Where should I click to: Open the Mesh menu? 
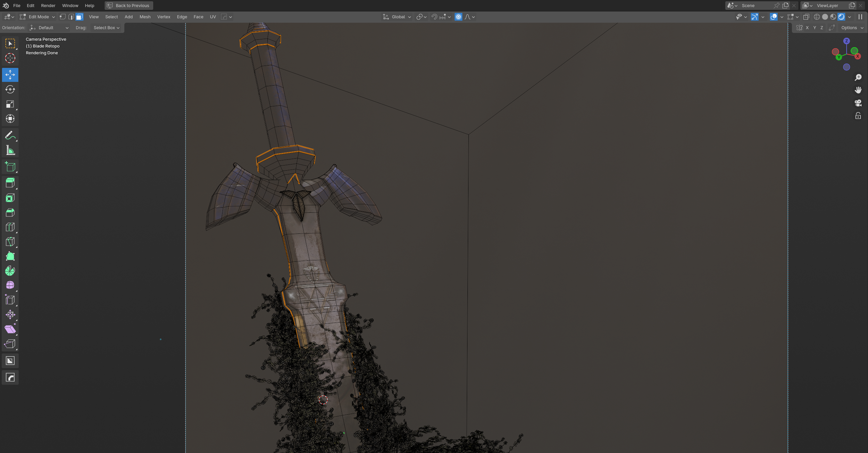click(x=145, y=17)
